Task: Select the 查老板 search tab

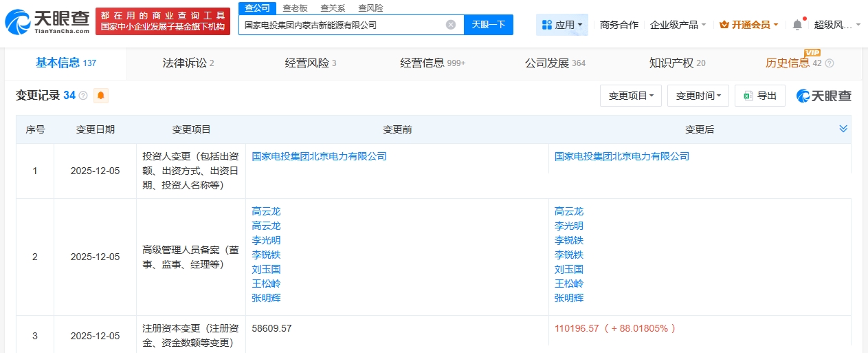Action: [x=296, y=8]
